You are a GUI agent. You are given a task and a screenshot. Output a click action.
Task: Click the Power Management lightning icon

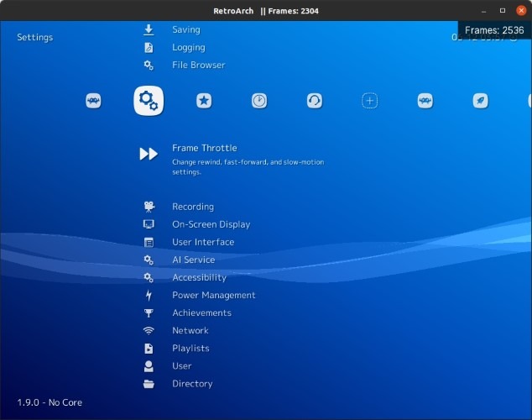[x=149, y=295]
